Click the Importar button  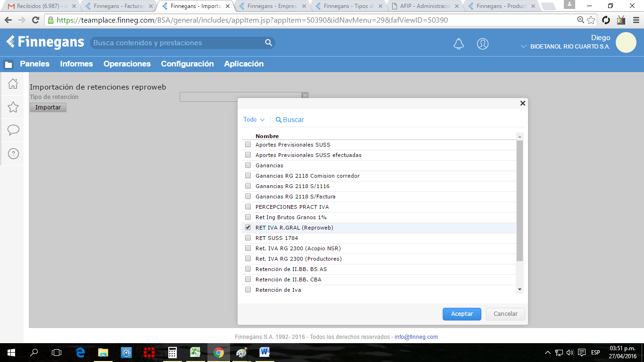tap(48, 107)
